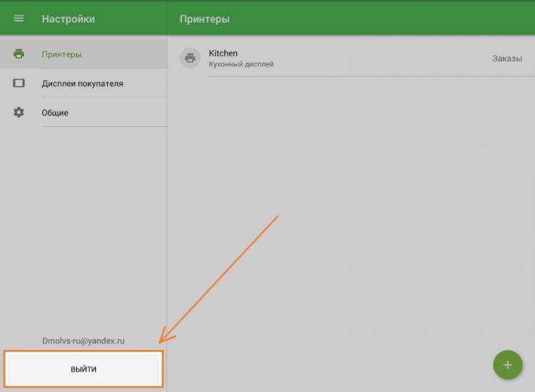The width and height of the screenshot is (535, 392).
Task: Add a new printer with the plus button
Action: [507, 365]
